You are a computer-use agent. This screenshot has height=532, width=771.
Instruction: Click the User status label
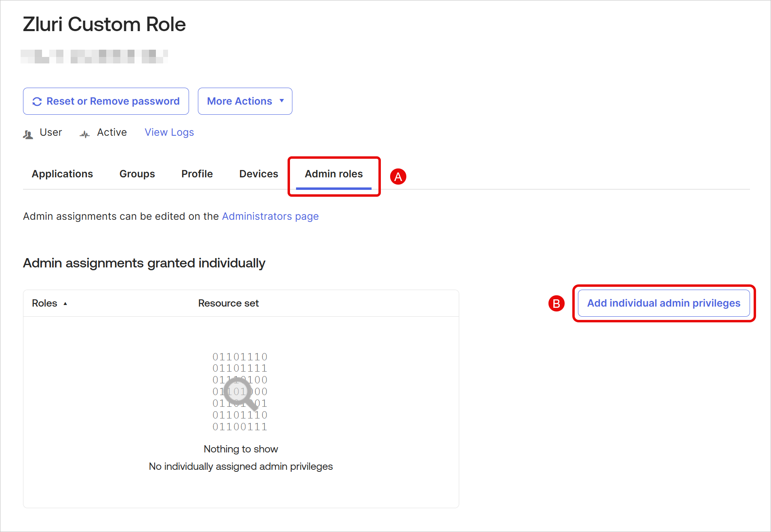point(51,132)
